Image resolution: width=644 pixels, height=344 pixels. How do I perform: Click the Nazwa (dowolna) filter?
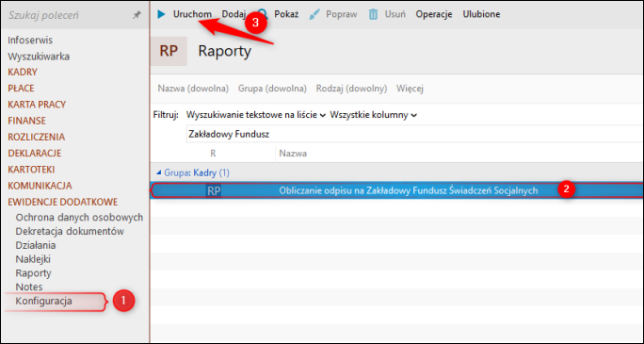click(x=193, y=89)
